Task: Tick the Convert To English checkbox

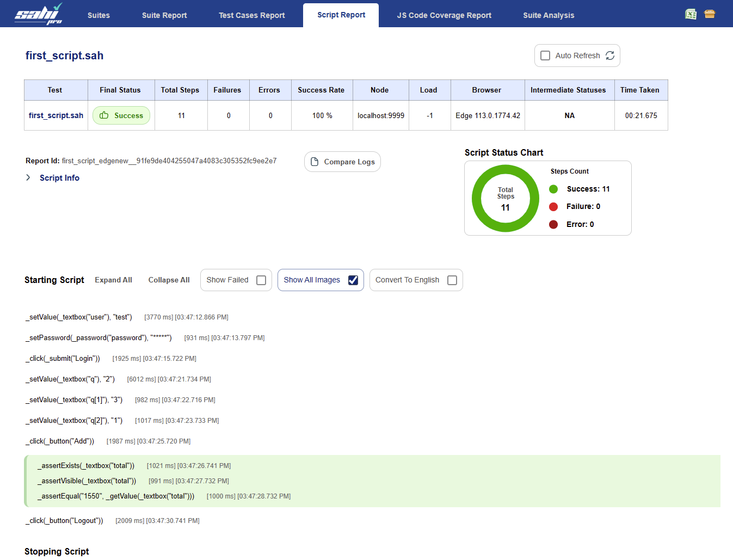Action: 452,280
